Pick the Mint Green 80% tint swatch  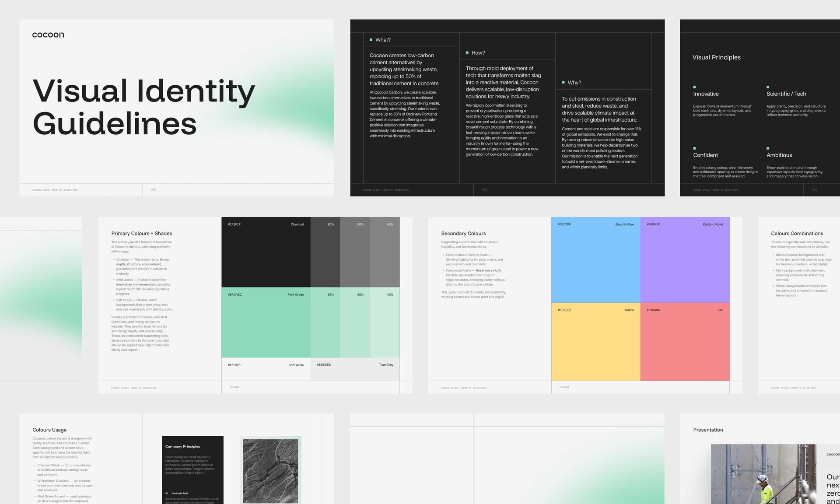coord(325,322)
